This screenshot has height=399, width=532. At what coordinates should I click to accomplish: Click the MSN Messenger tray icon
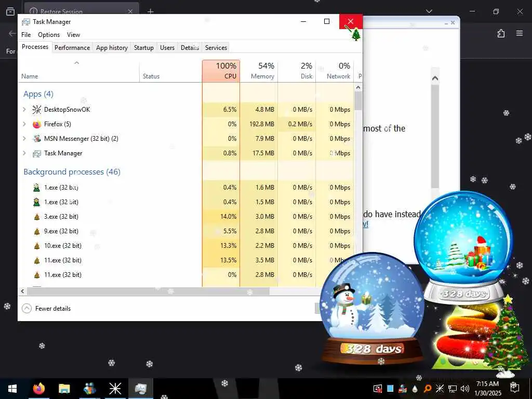pyautogui.click(x=403, y=389)
